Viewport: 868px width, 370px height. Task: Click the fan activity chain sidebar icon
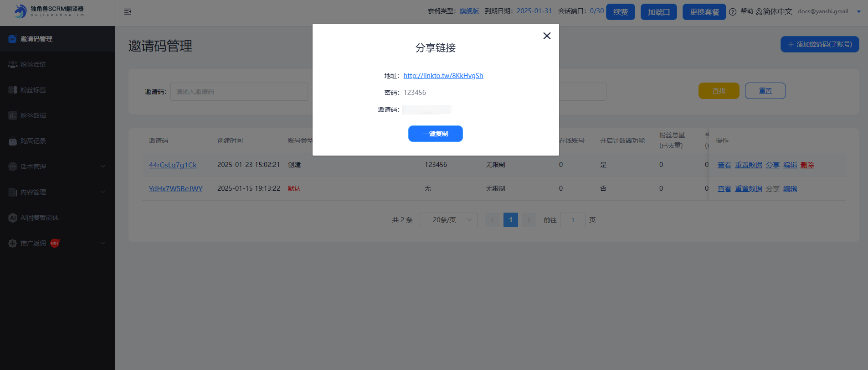tap(13, 64)
